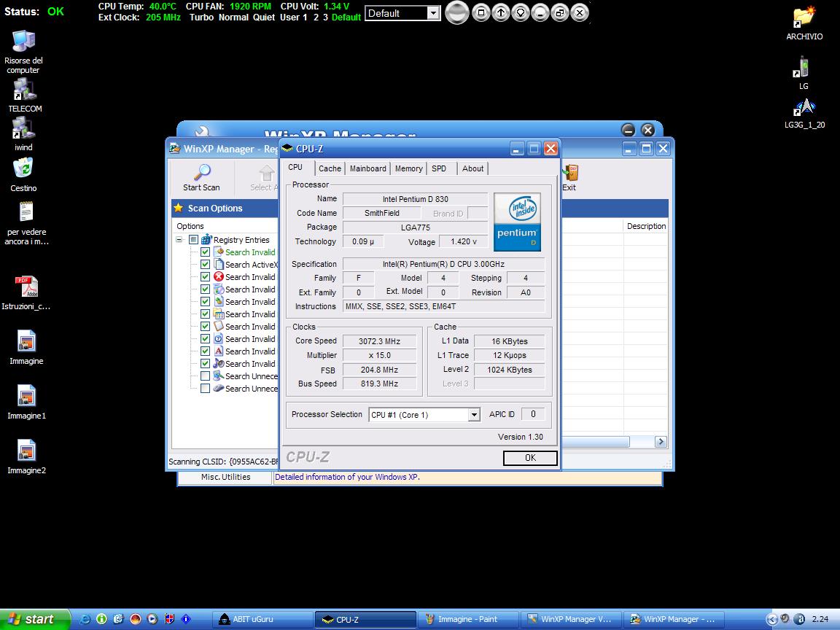Uncheck the green-highlighted Search Invalid checkbox
Screen dimensions: 840x630
(205, 252)
